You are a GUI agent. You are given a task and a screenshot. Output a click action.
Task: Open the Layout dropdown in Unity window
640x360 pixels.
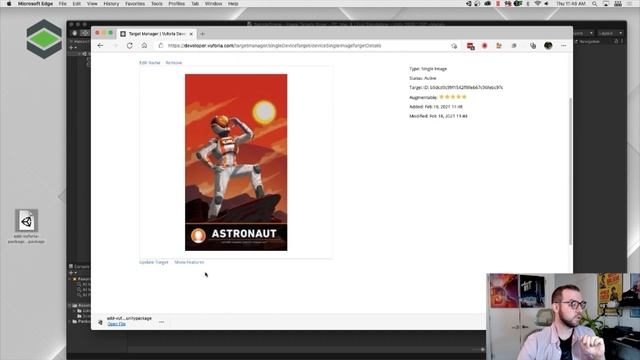tap(611, 33)
